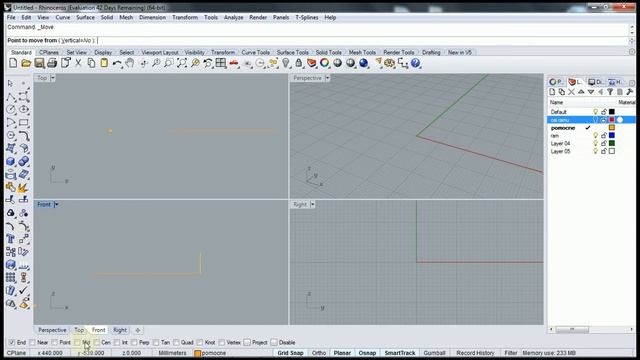Open the Transform menu

[185, 18]
